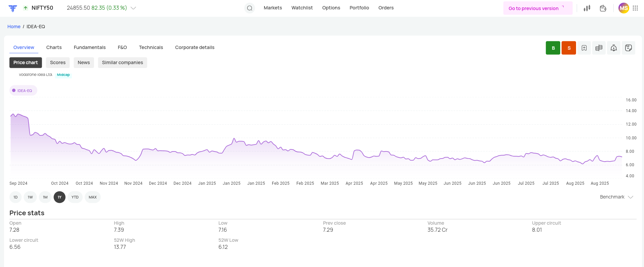Click the IDEA-EQ breadcrumb text
This screenshot has width=644, height=267.
click(36, 27)
